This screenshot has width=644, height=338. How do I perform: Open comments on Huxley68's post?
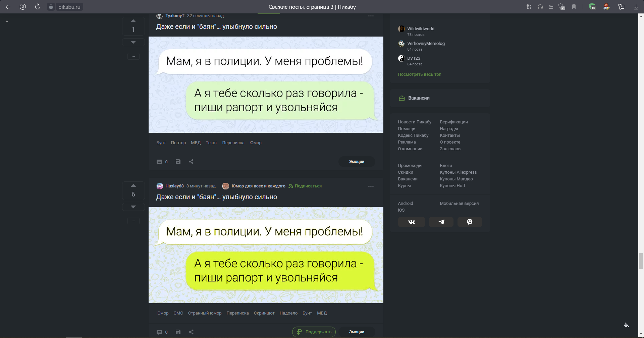pos(162,332)
